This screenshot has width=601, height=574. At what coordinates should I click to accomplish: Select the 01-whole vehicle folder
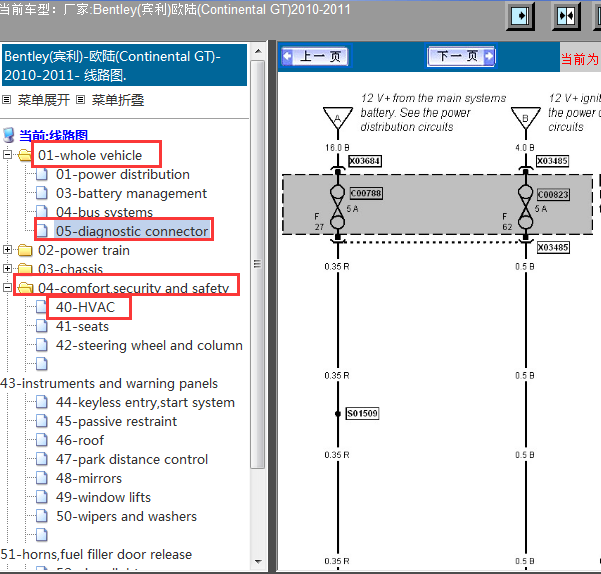(90, 155)
